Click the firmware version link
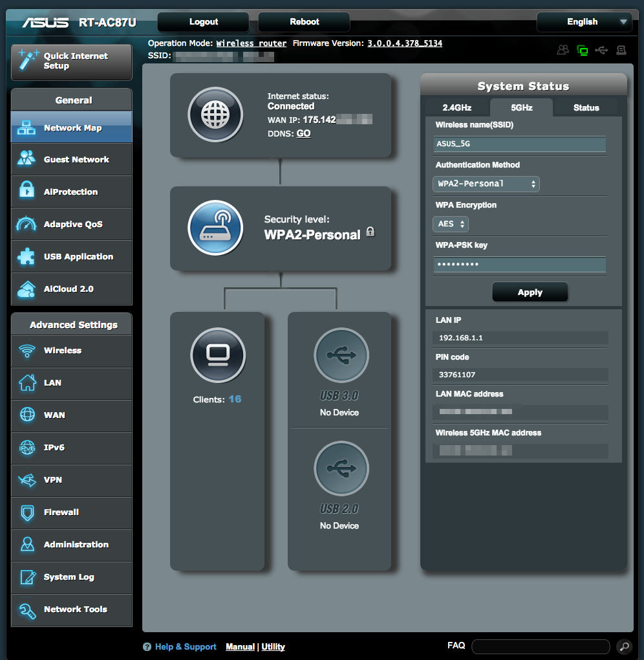This screenshot has width=644, height=660. coord(405,43)
